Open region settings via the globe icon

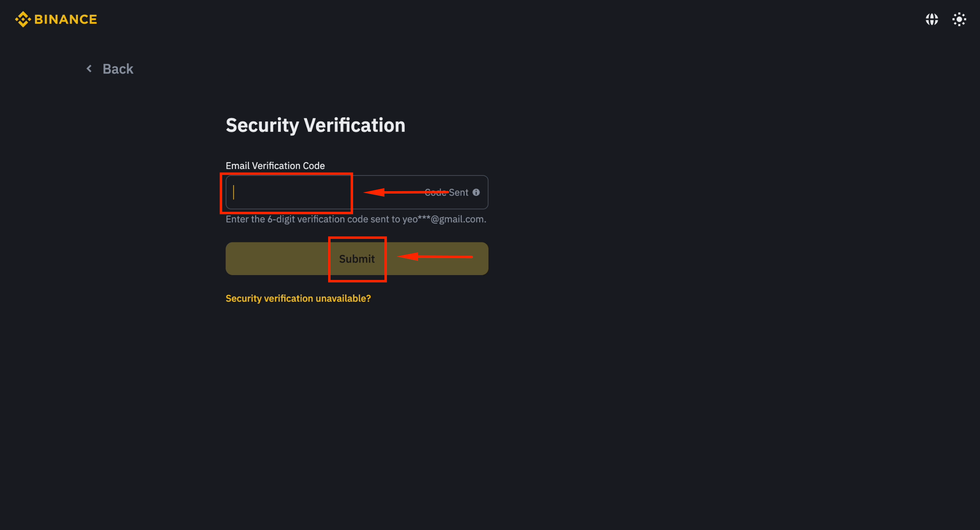coord(932,19)
